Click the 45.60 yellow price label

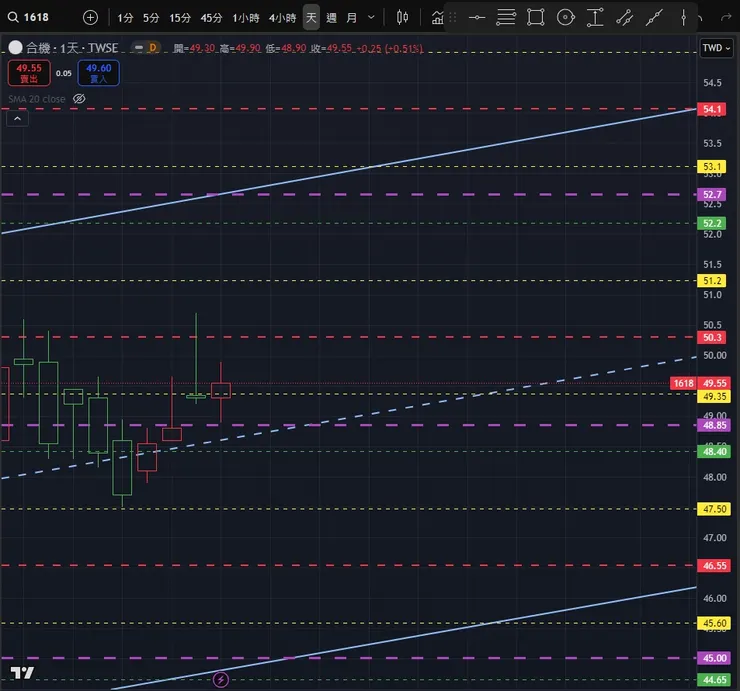(x=714, y=624)
